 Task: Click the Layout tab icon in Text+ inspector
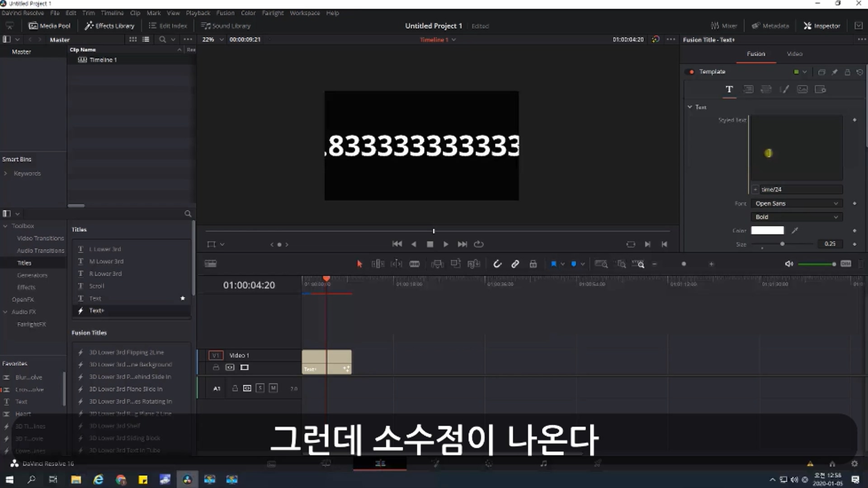point(748,89)
